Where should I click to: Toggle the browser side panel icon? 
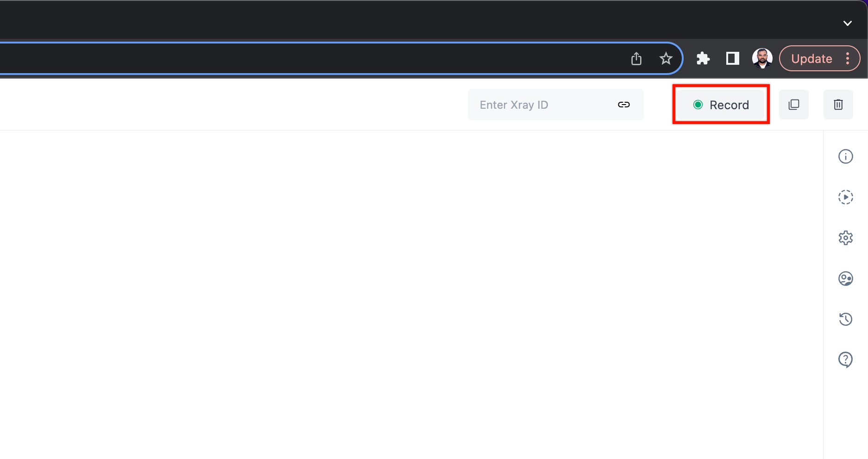(x=733, y=58)
